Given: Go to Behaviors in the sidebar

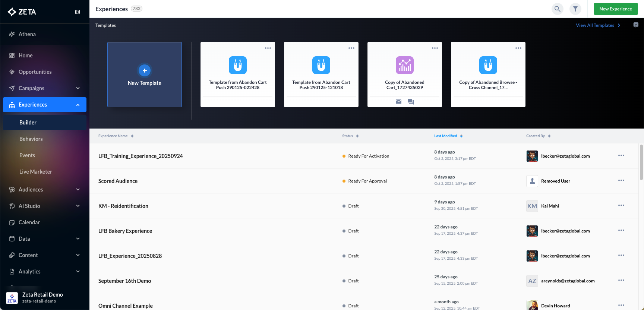Looking at the screenshot, I should [31, 139].
